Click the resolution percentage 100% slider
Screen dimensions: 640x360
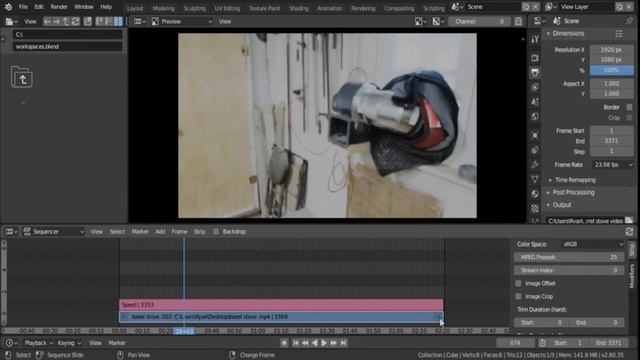coord(611,70)
